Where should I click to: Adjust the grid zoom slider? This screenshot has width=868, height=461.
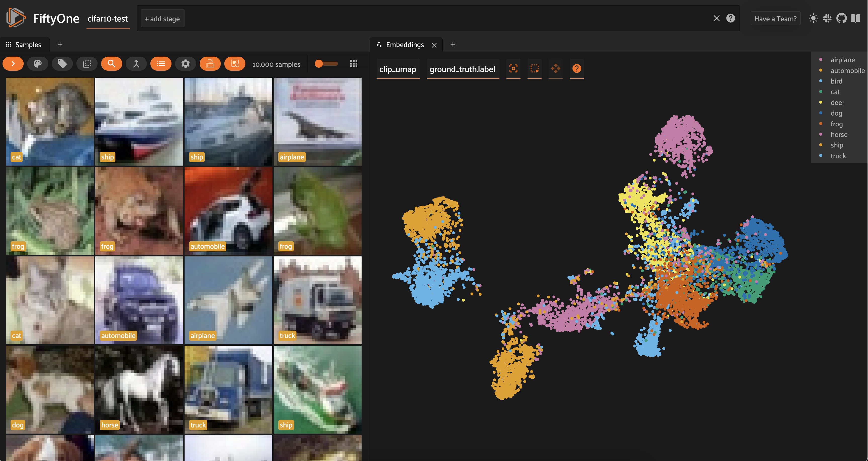pos(319,64)
